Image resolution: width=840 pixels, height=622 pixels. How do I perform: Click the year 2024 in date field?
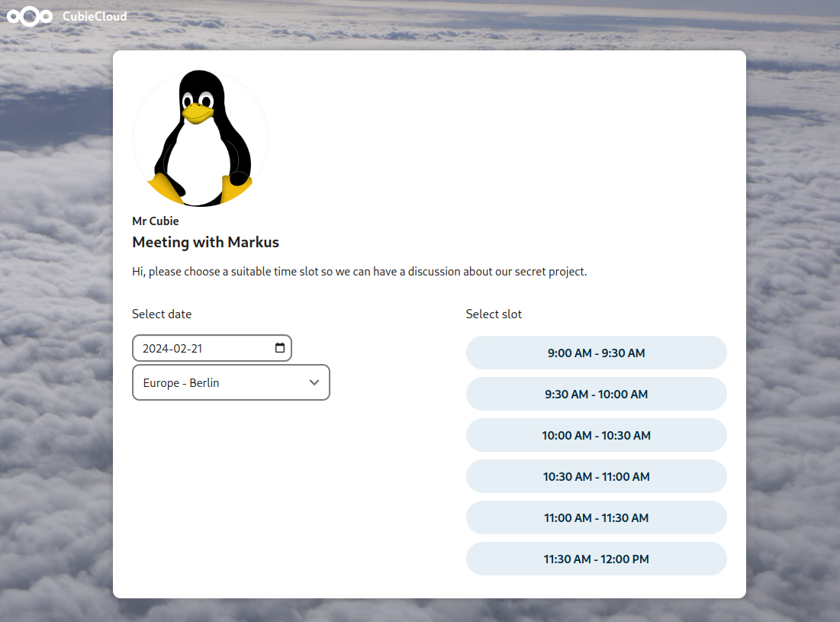[155, 349]
